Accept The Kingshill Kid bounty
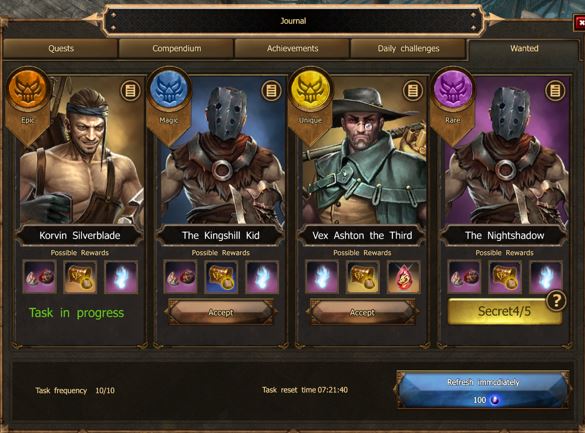 pos(220,312)
